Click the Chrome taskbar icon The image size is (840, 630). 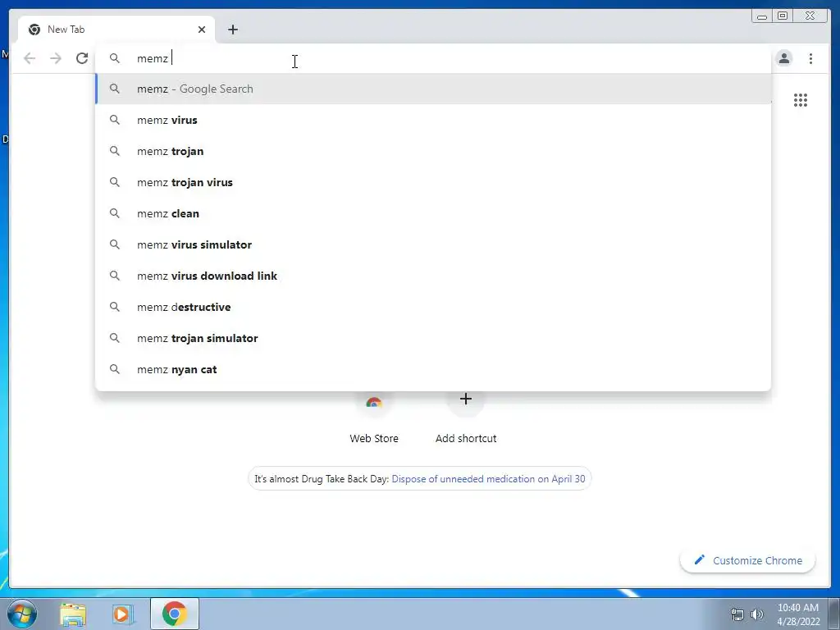[x=175, y=614]
